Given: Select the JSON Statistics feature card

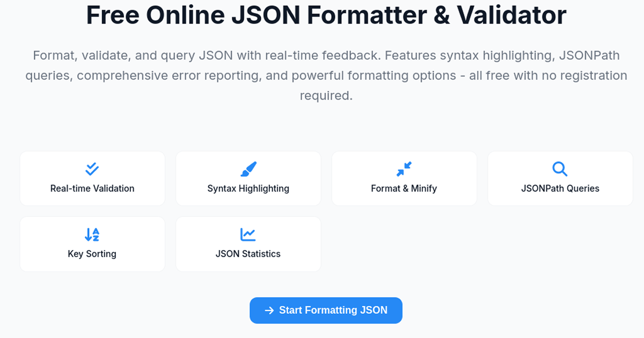Looking at the screenshot, I should [247, 244].
